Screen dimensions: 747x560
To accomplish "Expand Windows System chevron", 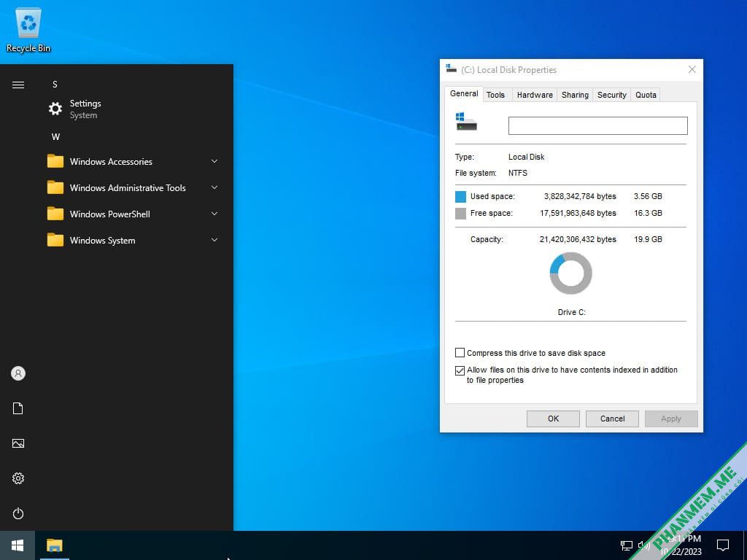I will point(214,240).
